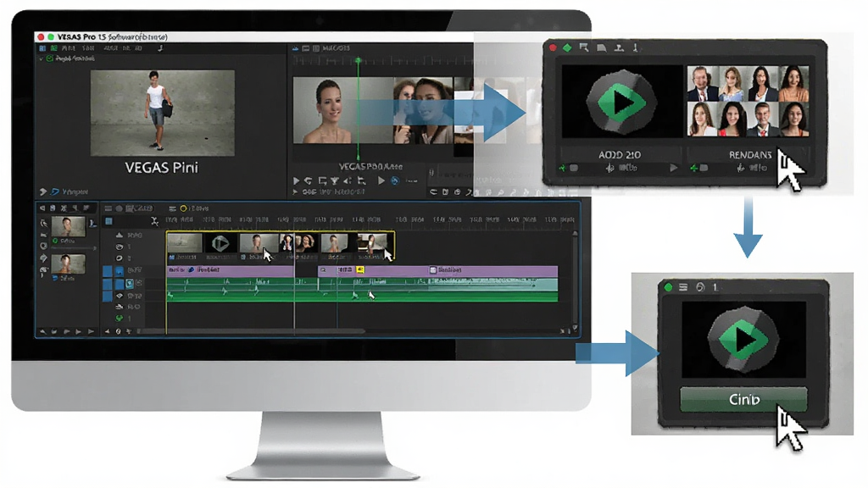
Task: Click the green checkbox icon under the VEGAS Pro title bar
Action: [x=50, y=58]
